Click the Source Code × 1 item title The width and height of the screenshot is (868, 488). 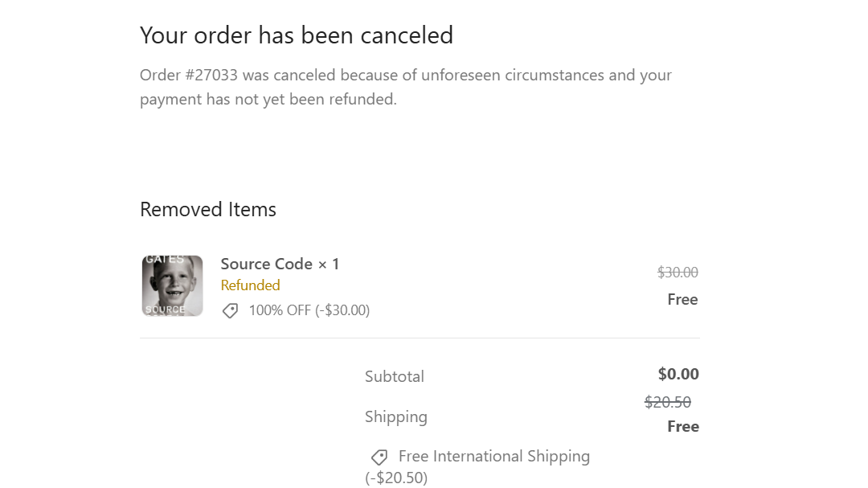280,265
